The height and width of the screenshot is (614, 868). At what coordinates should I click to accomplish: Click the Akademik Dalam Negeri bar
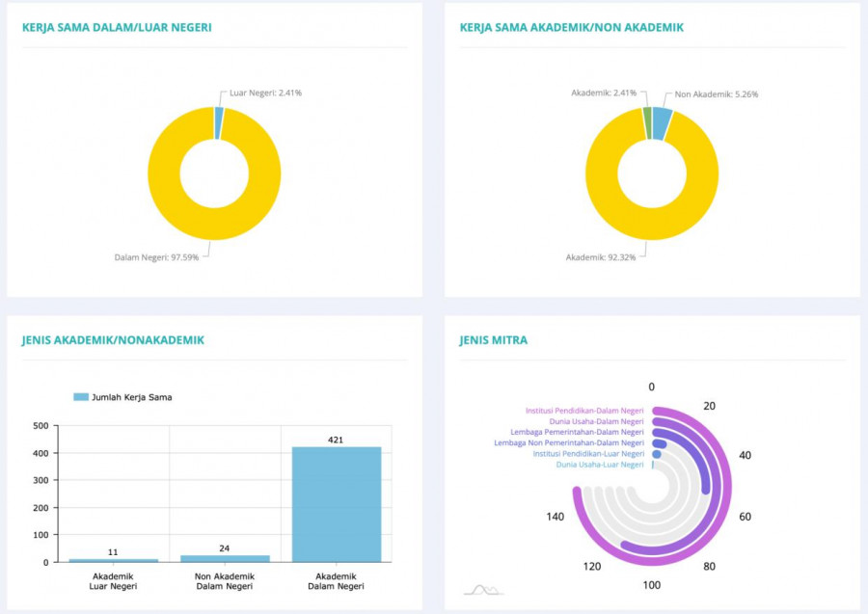click(x=337, y=504)
